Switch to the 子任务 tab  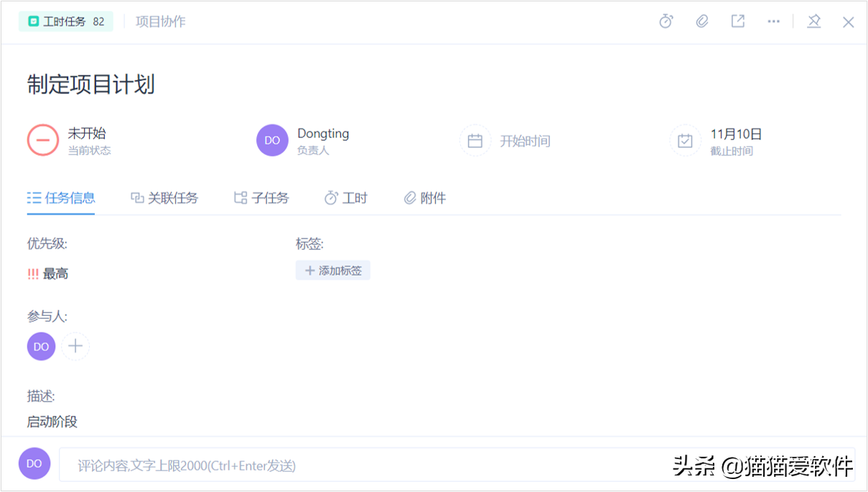pyautogui.click(x=261, y=198)
